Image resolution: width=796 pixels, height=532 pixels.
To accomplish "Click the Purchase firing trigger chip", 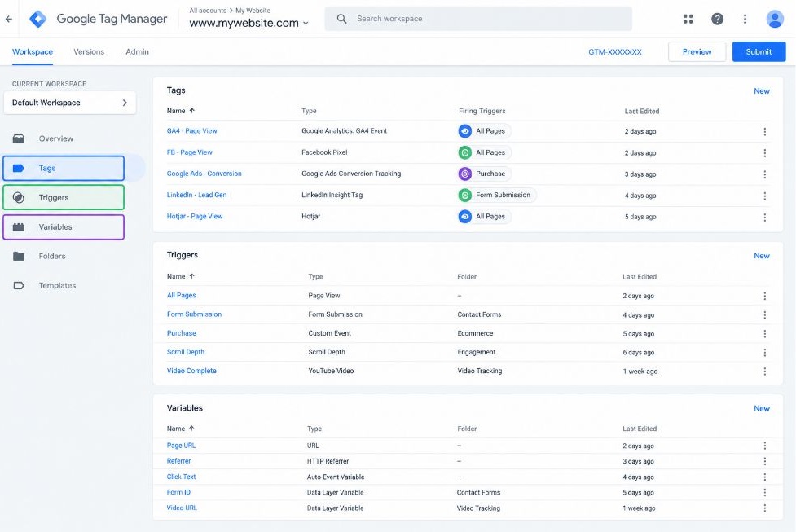I will [x=484, y=174].
